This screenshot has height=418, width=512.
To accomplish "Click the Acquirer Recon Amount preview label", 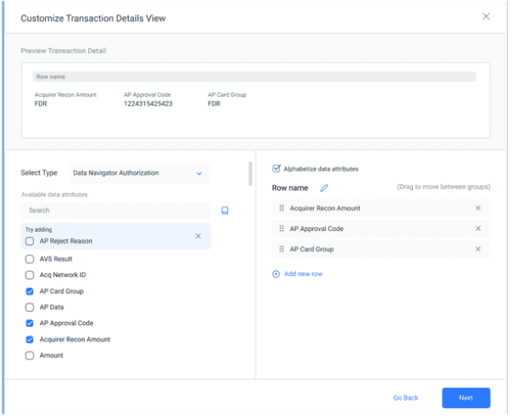I will point(65,95).
